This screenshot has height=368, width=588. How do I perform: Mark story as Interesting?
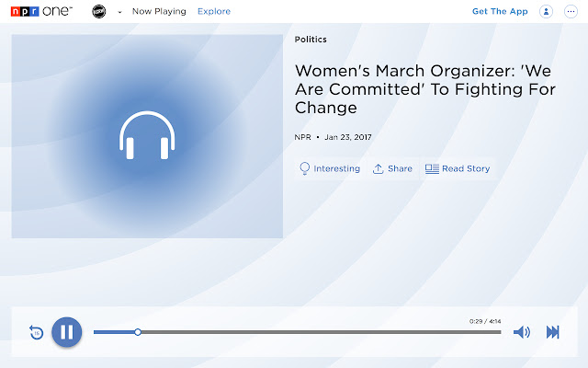point(329,168)
